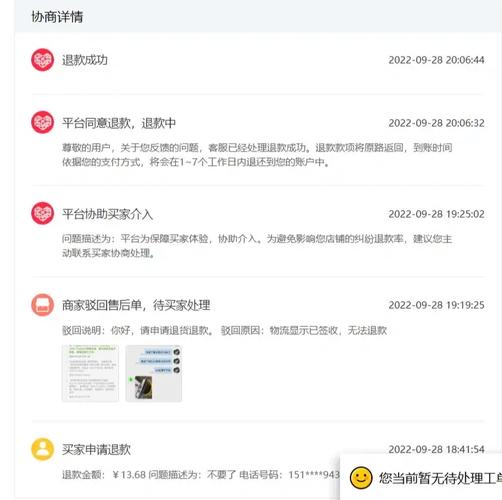The image size is (502, 500).
Task: Click the timestamp 2022-09-28 20:06:32
Action: click(x=436, y=123)
